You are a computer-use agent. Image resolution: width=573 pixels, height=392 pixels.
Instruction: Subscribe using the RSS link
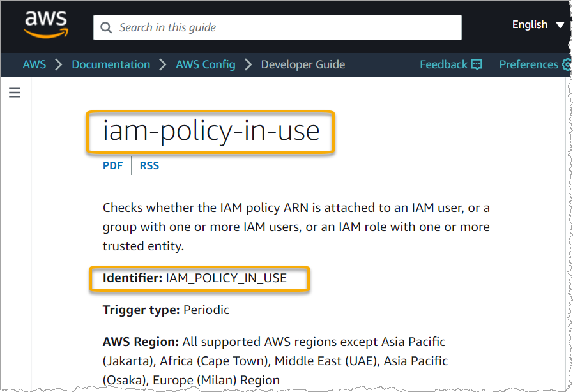point(149,165)
